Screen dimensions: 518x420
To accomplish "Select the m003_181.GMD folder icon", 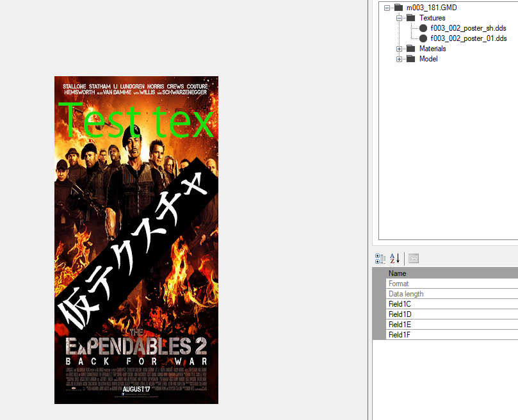I will tap(399, 7).
